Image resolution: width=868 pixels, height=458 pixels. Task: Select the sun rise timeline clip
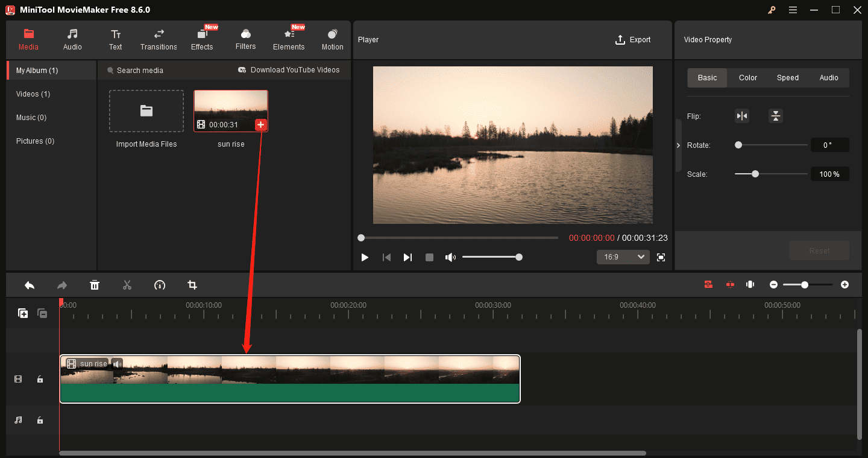290,379
